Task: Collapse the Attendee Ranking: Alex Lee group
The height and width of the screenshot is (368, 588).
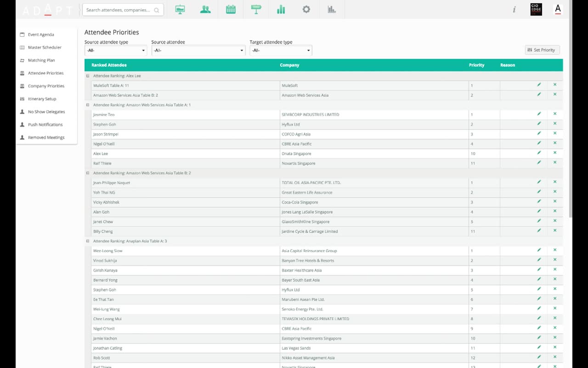Action: coord(88,76)
